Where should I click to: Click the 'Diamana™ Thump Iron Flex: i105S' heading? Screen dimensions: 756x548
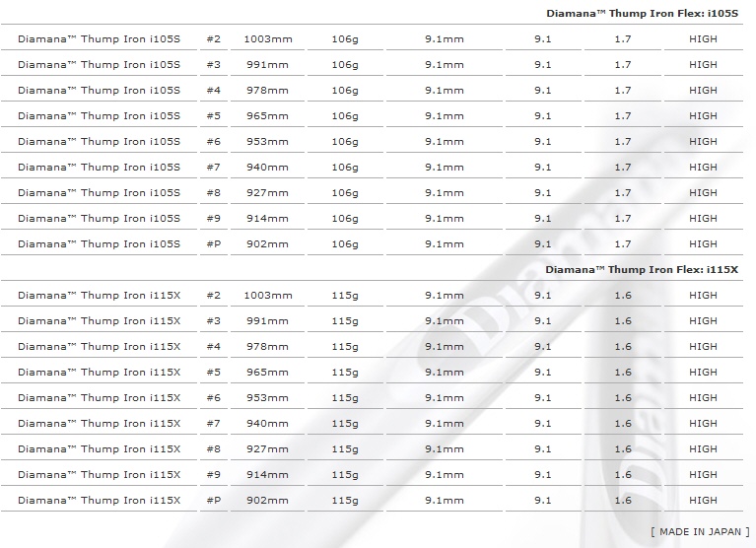642,14
